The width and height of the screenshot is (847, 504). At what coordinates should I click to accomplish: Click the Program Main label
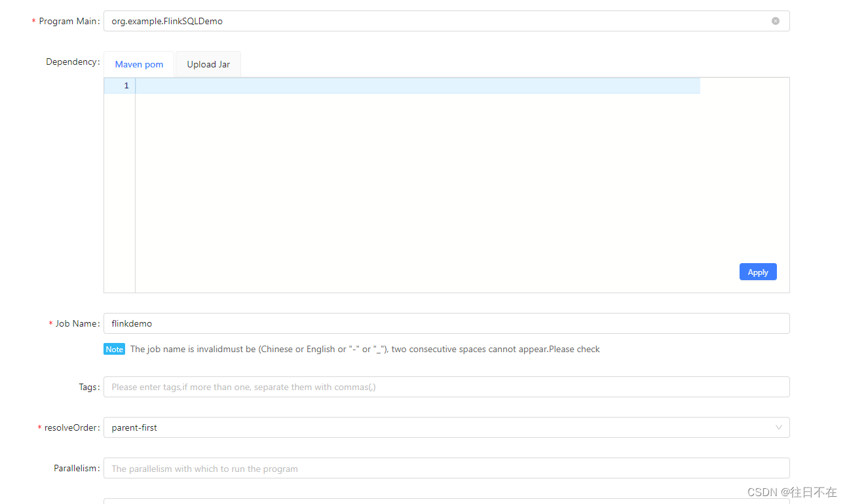coord(66,21)
